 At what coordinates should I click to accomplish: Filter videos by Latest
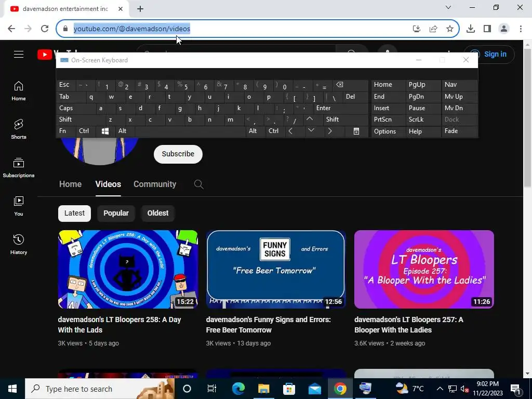(x=74, y=214)
